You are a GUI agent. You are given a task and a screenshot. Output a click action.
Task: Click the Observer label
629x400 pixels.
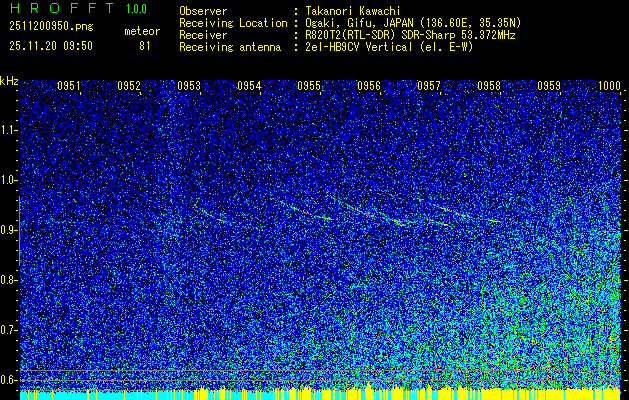[203, 11]
